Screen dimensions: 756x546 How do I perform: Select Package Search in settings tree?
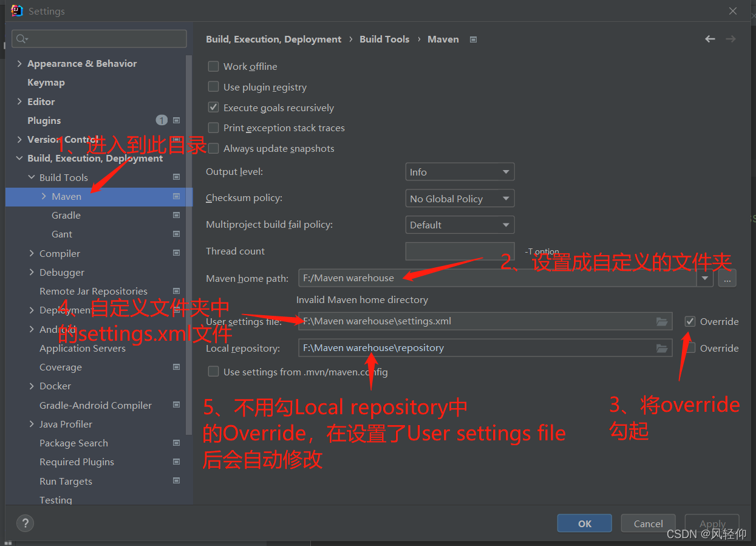tap(73, 443)
